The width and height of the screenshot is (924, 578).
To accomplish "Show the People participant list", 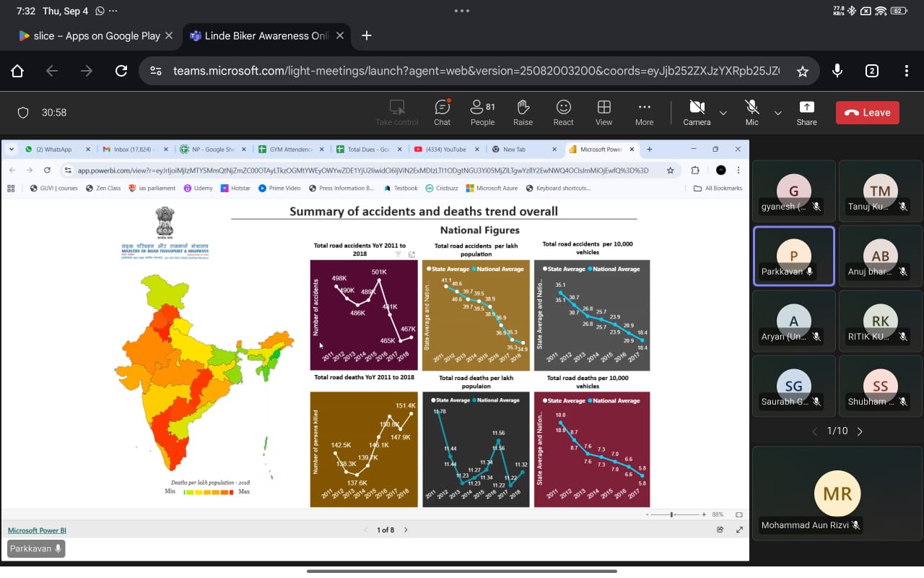I will coord(482,112).
